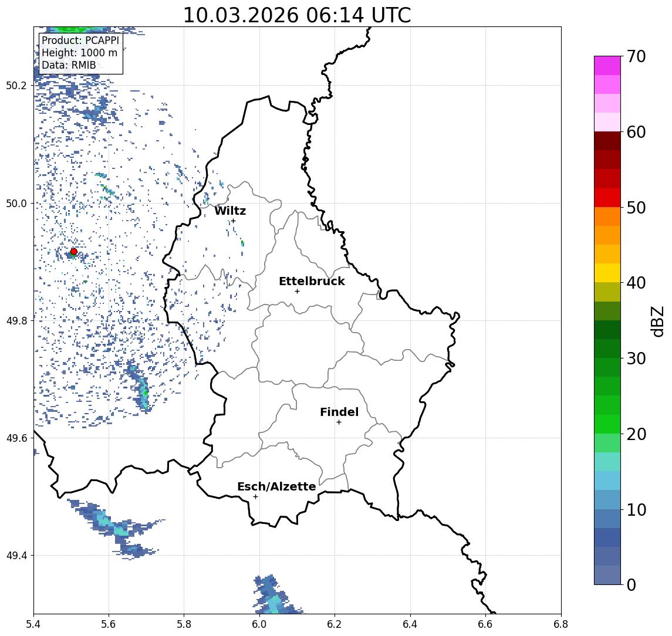Click the colorbar tick label 50

(636, 208)
